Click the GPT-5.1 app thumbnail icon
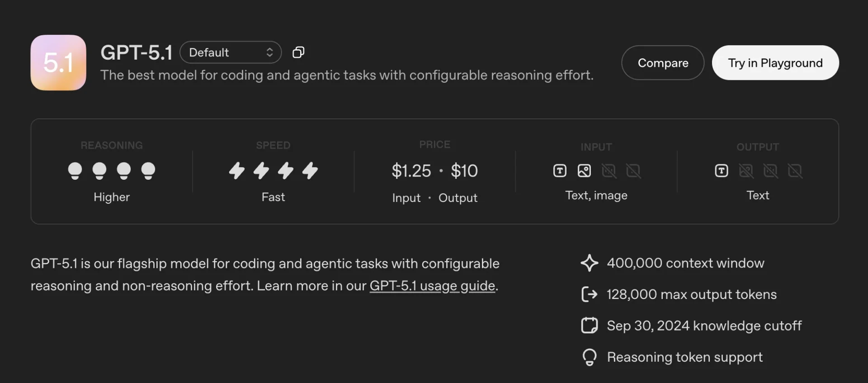The image size is (868, 383). point(58,62)
